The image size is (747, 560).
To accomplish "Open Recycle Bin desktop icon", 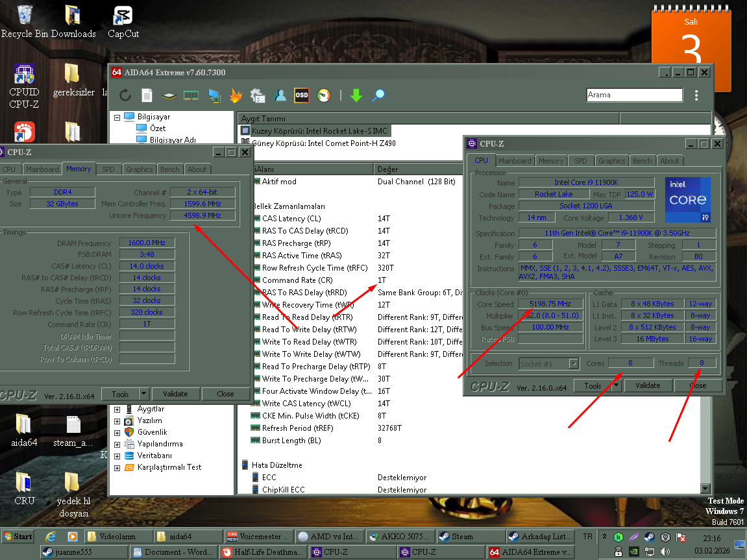I will pyautogui.click(x=24, y=21).
